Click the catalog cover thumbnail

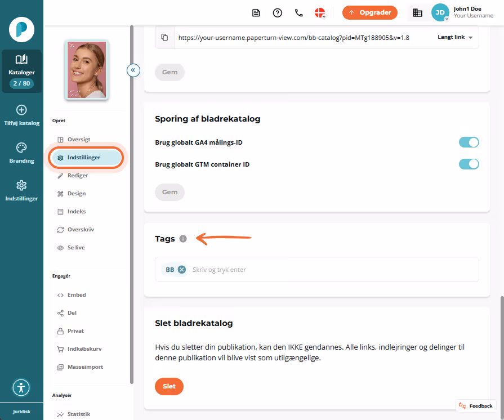pyautogui.click(x=87, y=70)
